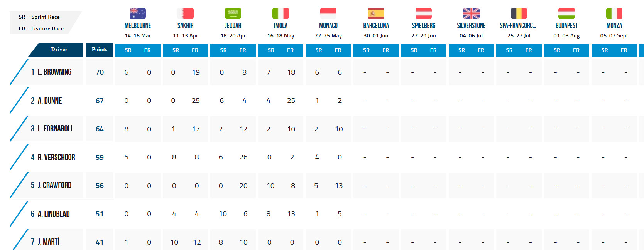
Task: Click the Spanish flag above Barcelona
Action: [x=376, y=13]
